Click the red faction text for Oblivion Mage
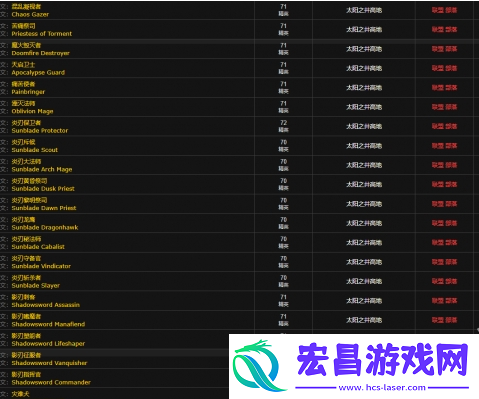Screen dimensions: 479x399 point(444,107)
